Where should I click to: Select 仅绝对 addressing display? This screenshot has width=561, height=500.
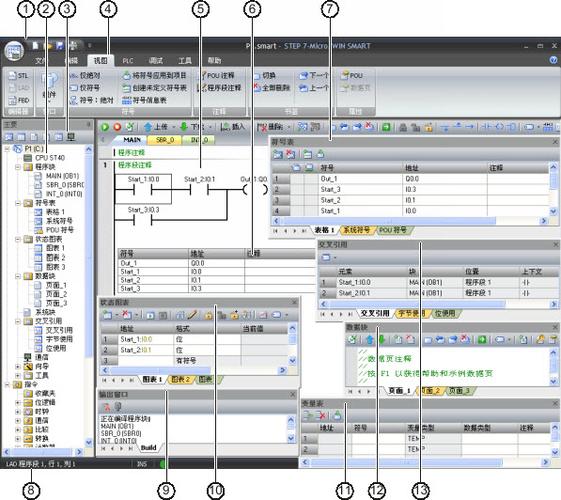(x=85, y=75)
